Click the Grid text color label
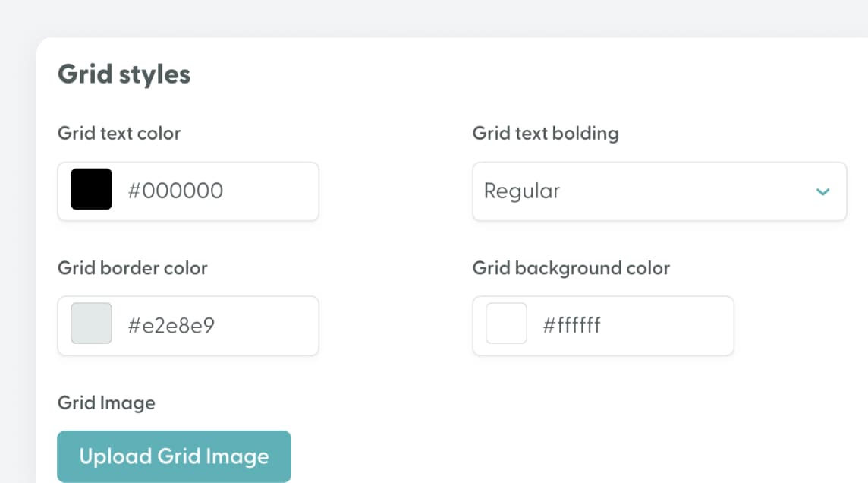The image size is (868, 483). tap(118, 133)
